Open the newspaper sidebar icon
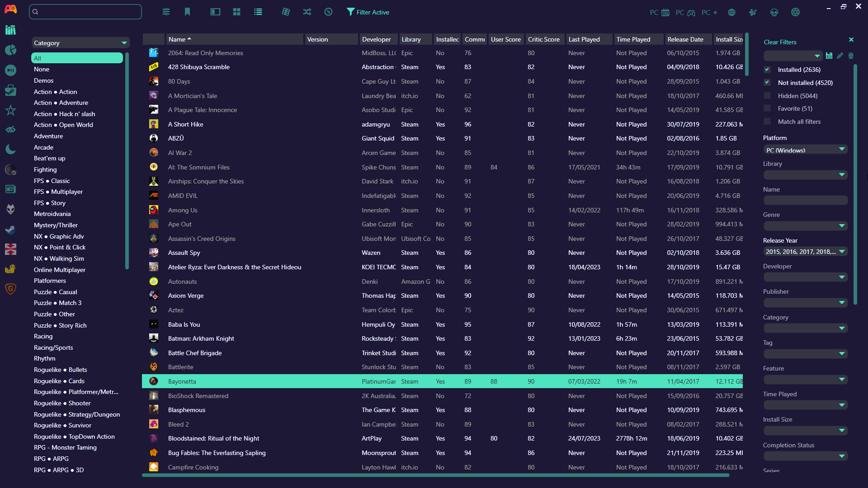The height and width of the screenshot is (488, 868). click(x=10, y=189)
